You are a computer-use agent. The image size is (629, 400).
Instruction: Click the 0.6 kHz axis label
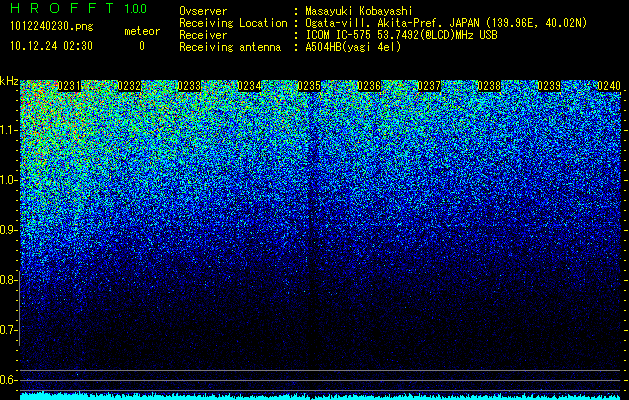pos(9,380)
